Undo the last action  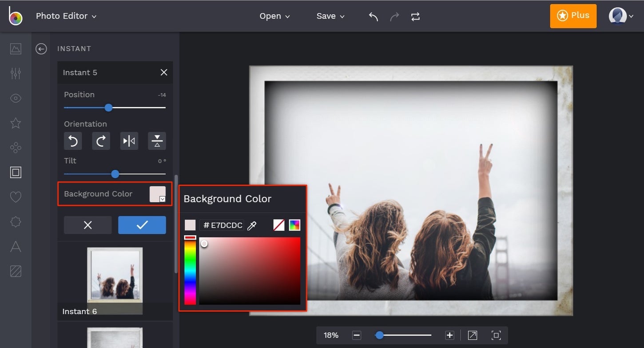tap(374, 16)
